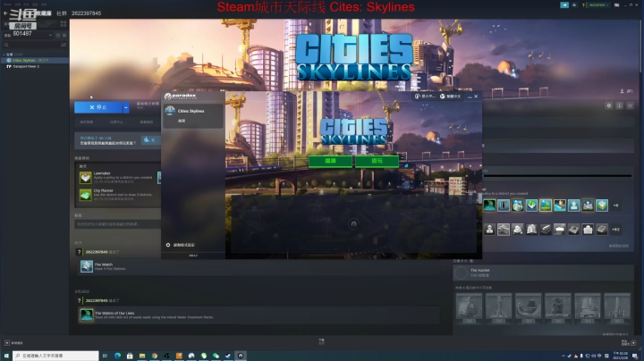The height and width of the screenshot is (361, 644).
Task: Stop the running game with the blue button
Action: click(98, 107)
